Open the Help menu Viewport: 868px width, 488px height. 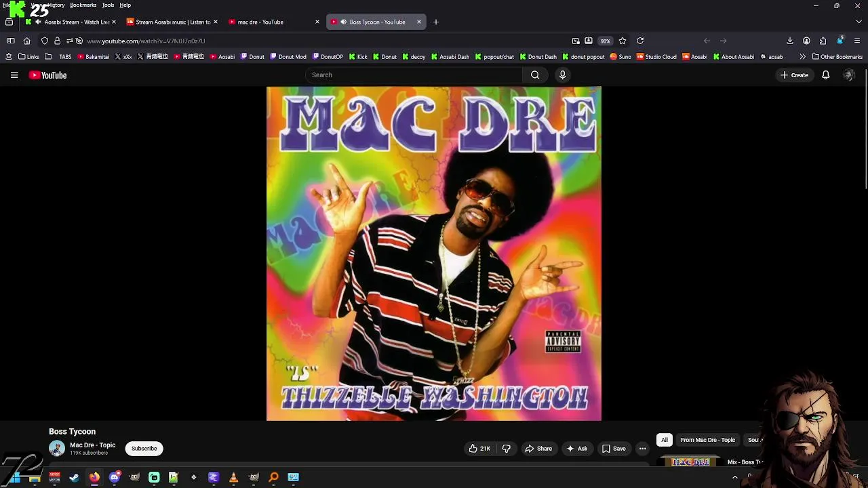[125, 5]
